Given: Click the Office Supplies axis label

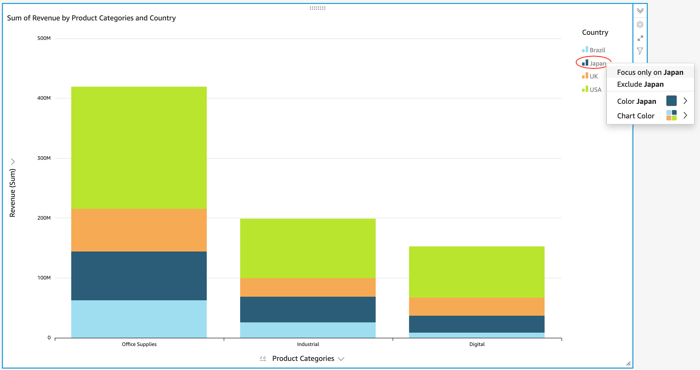Looking at the screenshot, I should pos(139,344).
